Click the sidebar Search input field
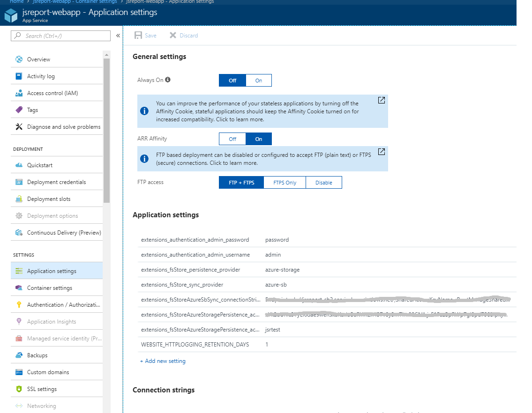The width and height of the screenshot is (532, 413). (61, 36)
